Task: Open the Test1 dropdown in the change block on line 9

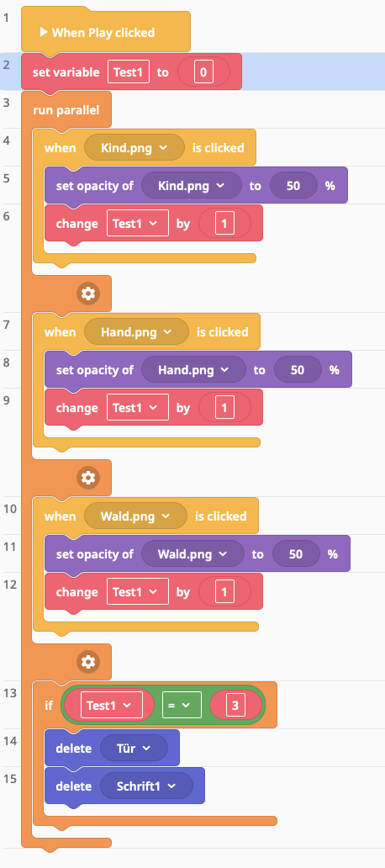Action: (x=138, y=407)
